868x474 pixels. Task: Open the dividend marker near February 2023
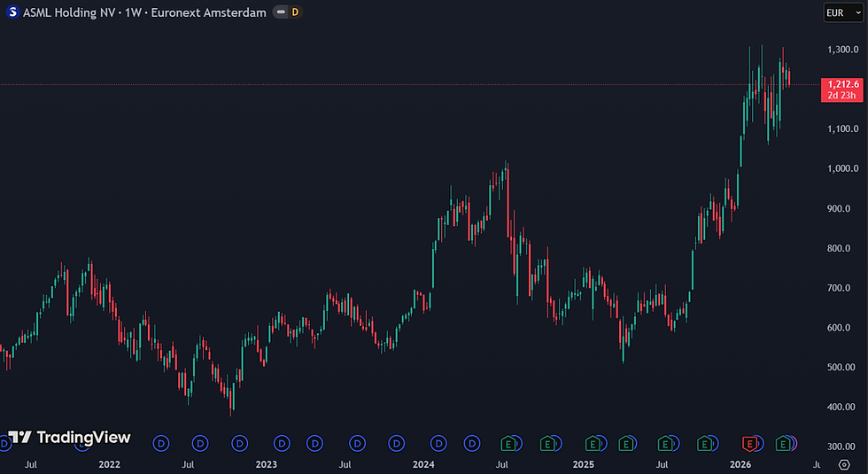click(x=282, y=443)
